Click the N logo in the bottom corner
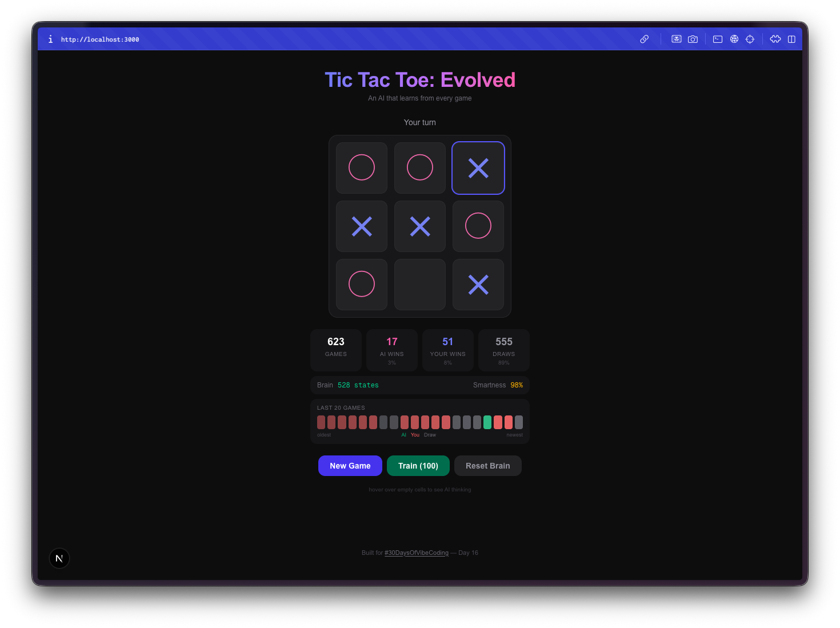Image resolution: width=840 pixels, height=628 pixels. click(x=59, y=558)
